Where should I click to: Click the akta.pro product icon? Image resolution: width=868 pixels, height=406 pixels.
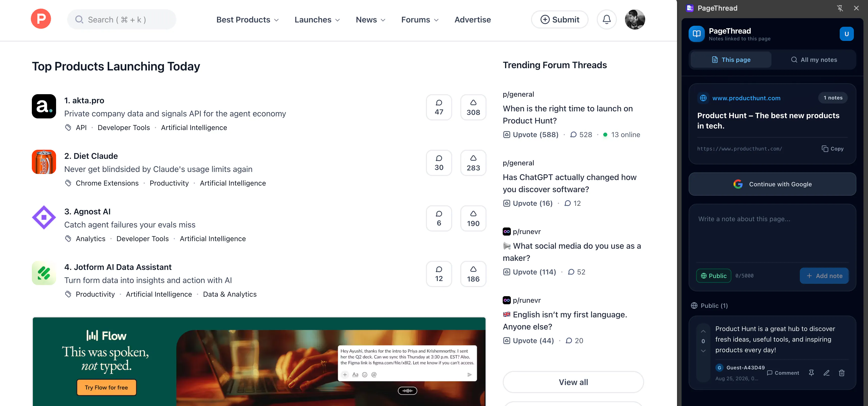click(44, 106)
